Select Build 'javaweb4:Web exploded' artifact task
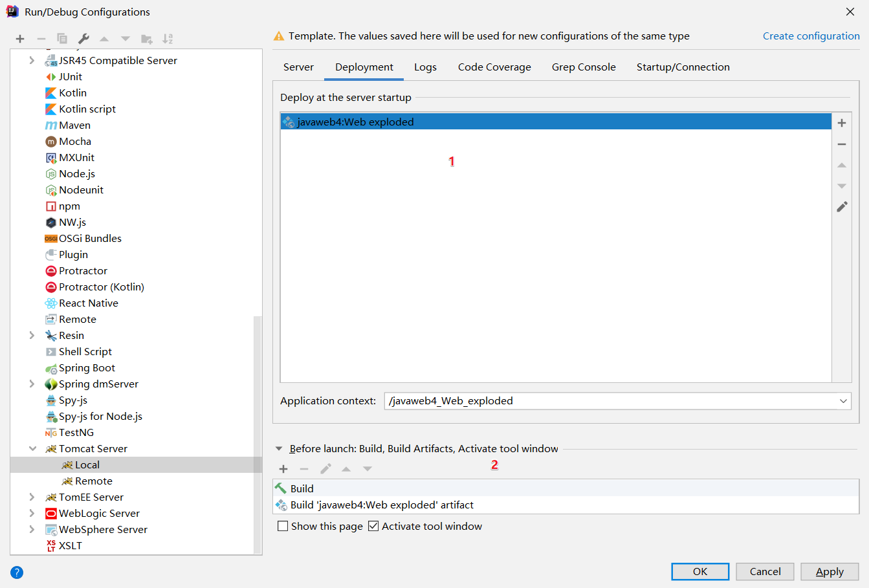The width and height of the screenshot is (869, 588). (x=566, y=505)
